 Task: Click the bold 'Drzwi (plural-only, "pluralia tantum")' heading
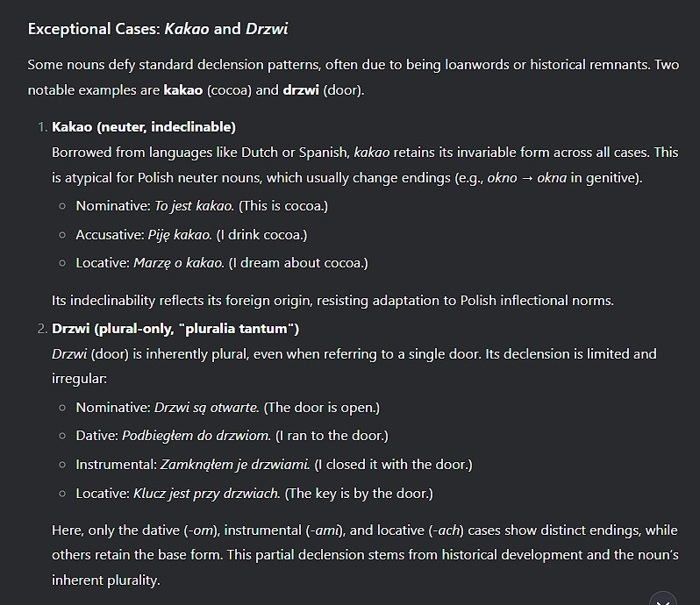pos(175,329)
